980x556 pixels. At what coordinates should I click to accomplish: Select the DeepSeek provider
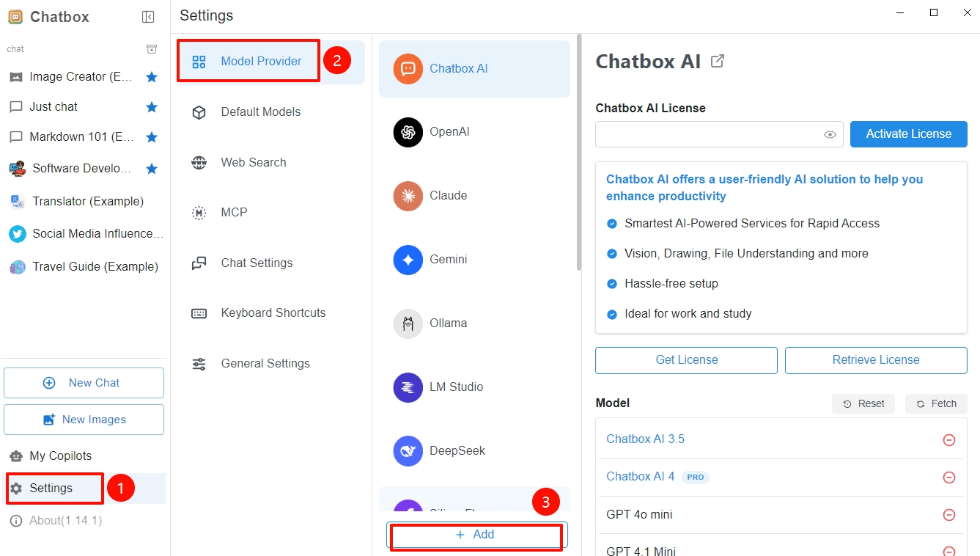coord(474,451)
